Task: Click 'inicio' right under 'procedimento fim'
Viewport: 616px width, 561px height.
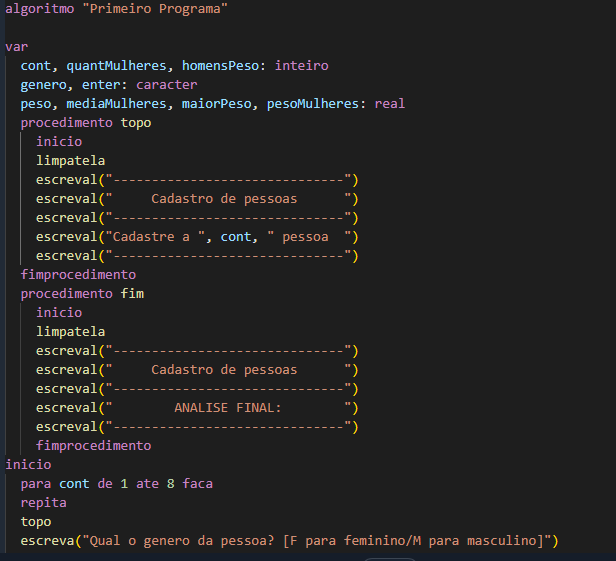Action: tap(59, 313)
